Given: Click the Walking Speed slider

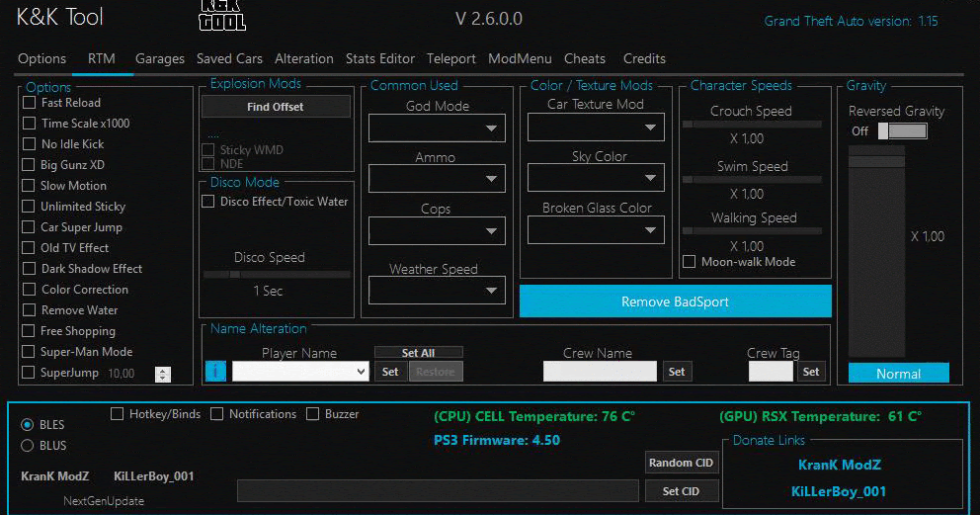Looking at the screenshot, I should (x=752, y=230).
